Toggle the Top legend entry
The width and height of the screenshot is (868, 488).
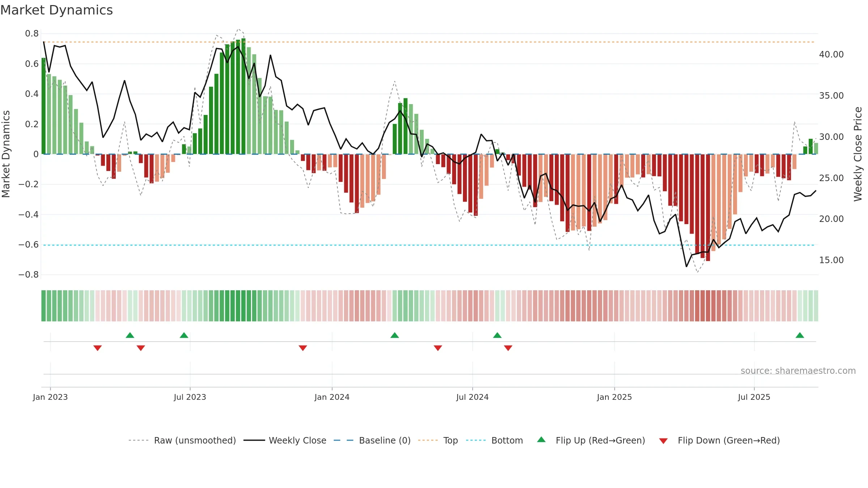(x=438, y=440)
